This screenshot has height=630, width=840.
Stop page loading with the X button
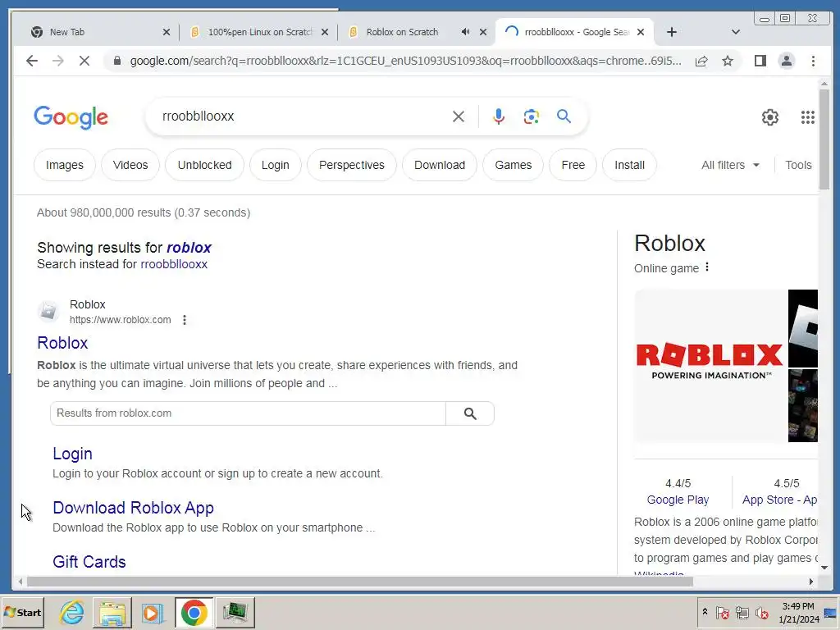coord(84,61)
